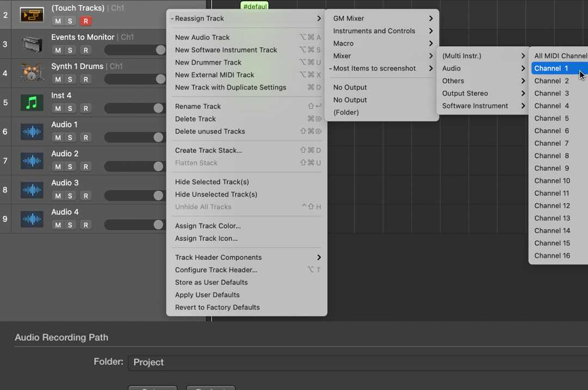588x390 pixels.
Task: Click Assign Track Color option
Action: click(x=207, y=226)
